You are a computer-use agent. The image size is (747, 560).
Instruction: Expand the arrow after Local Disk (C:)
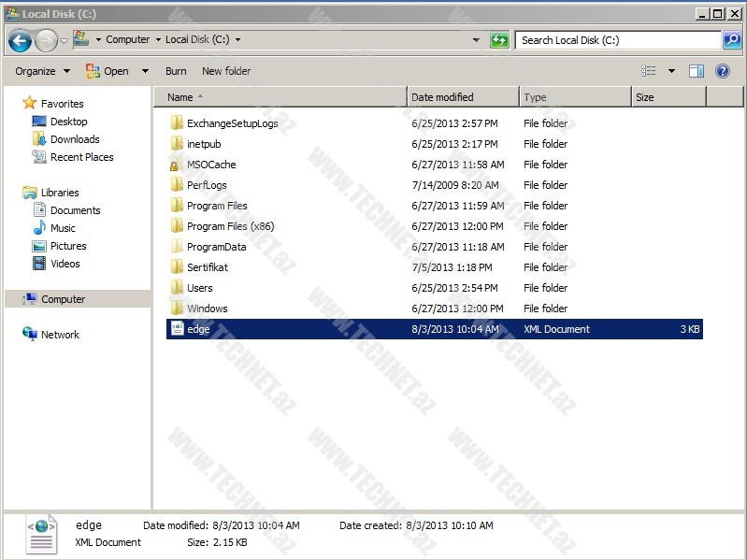(237, 39)
